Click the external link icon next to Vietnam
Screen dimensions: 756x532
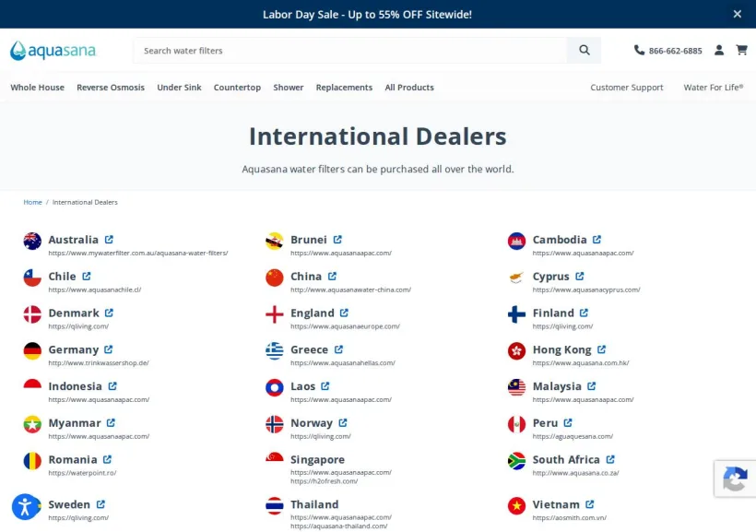pyautogui.click(x=590, y=504)
